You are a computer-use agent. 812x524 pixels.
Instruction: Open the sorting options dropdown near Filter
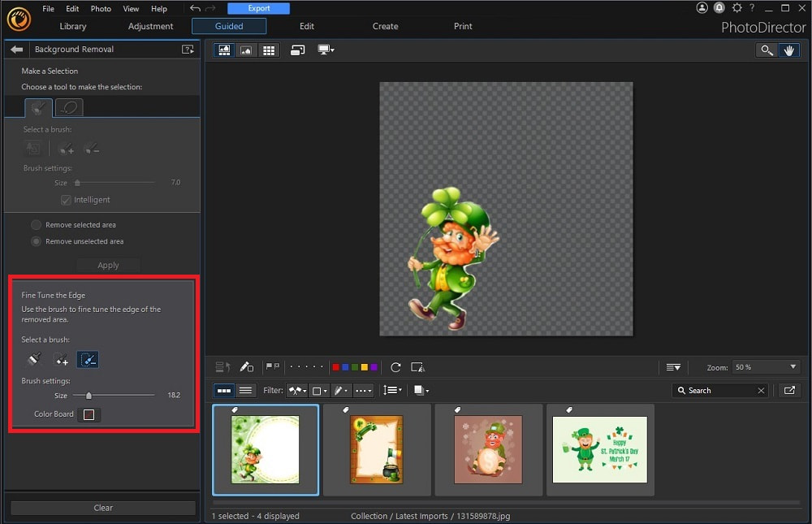coord(392,390)
